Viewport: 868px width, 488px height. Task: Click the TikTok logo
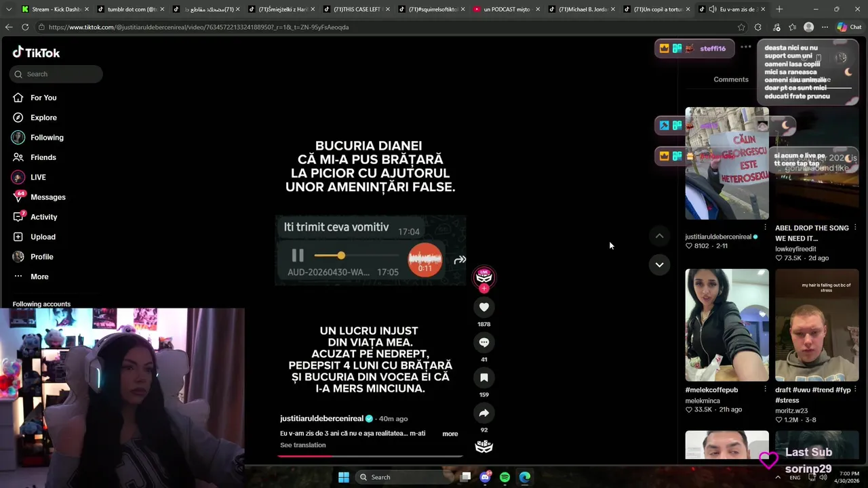pos(36,52)
